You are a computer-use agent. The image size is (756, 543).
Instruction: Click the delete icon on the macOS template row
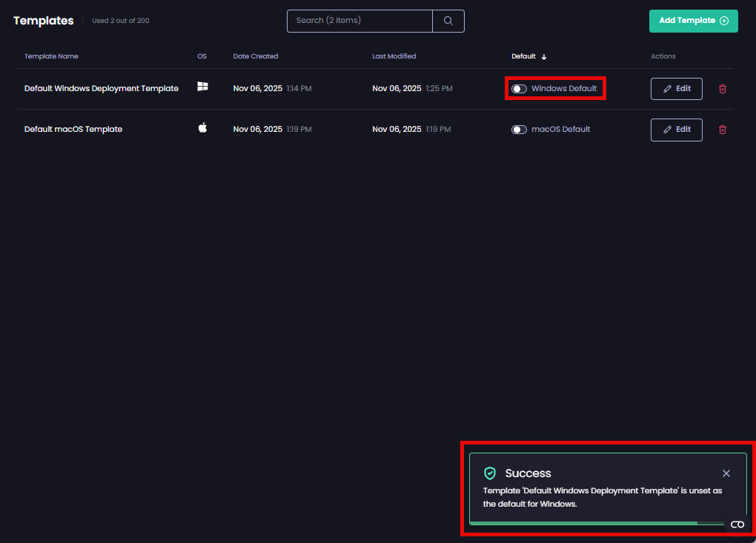(x=723, y=130)
